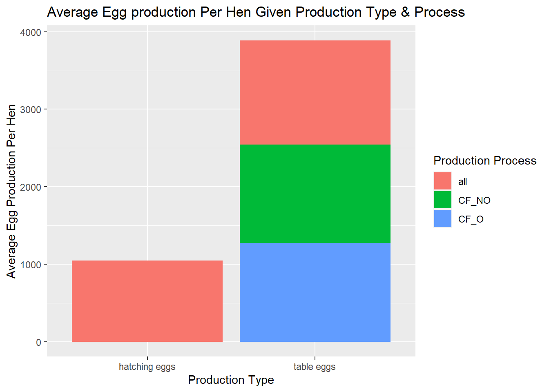Viewport: 549px width, 392px height.
Task: Click the 'Production Type' axis title
Action: 231,380
